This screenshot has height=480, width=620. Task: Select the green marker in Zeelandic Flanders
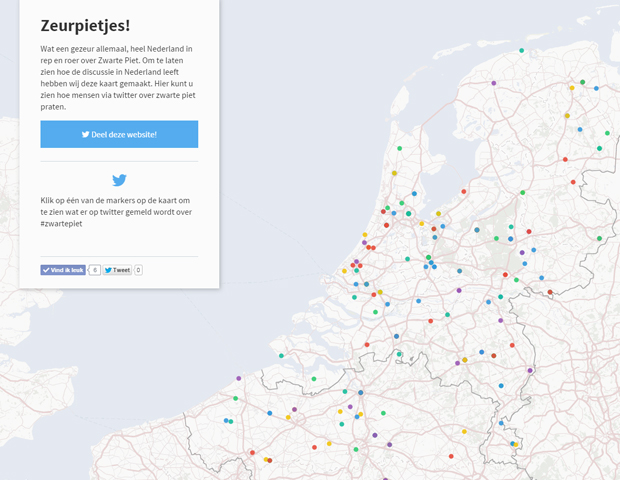[314, 379]
